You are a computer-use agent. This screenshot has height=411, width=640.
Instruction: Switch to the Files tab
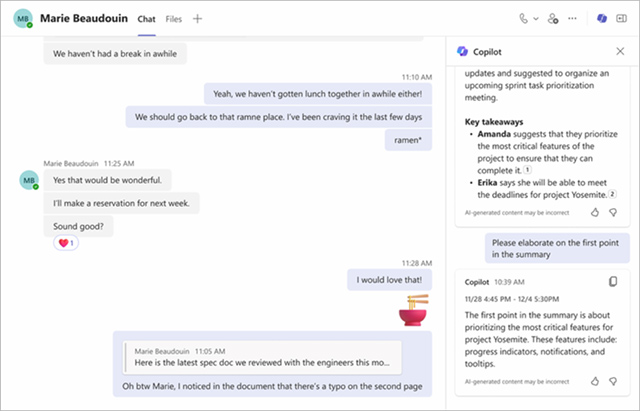point(174,18)
